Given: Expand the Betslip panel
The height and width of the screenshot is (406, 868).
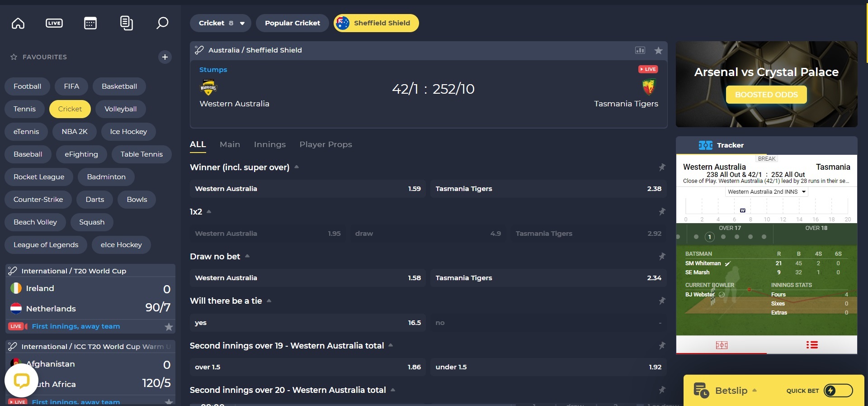Looking at the screenshot, I should pos(755,390).
